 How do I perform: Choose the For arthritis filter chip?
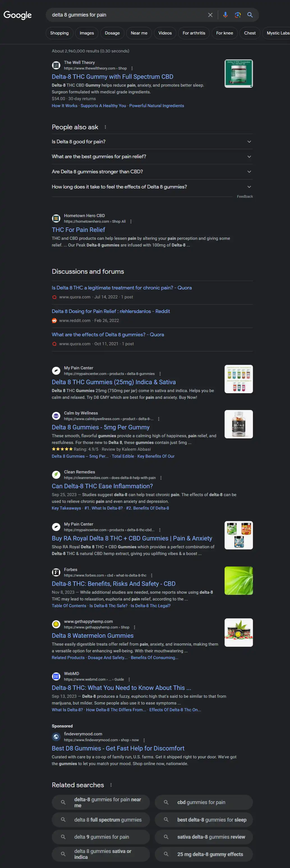(x=194, y=33)
